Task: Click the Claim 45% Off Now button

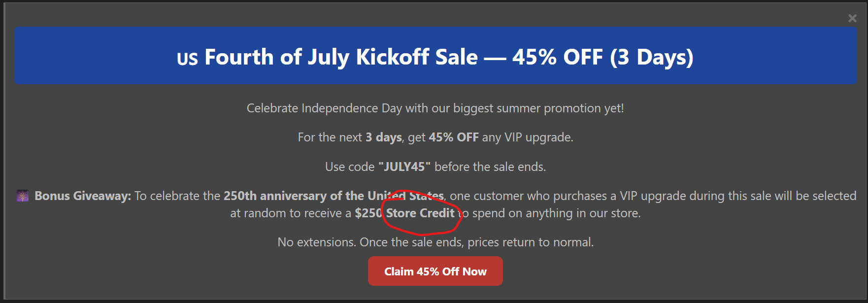Action: tap(435, 271)
